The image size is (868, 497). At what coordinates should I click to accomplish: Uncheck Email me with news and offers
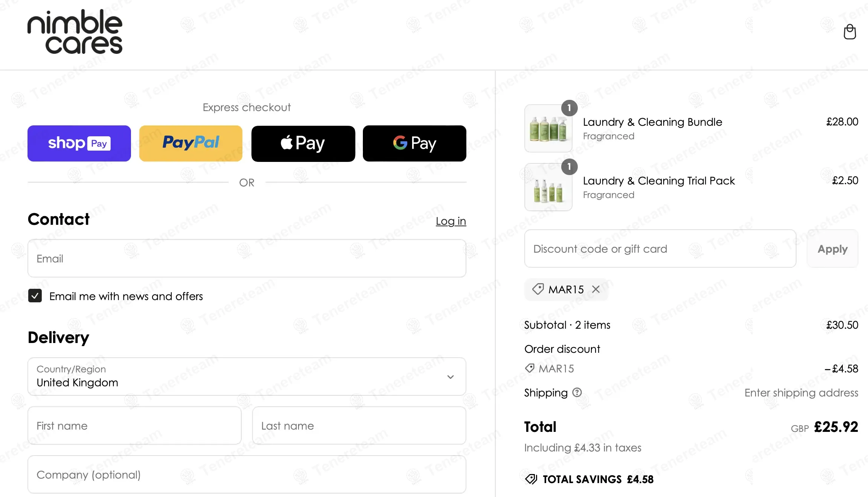tap(35, 296)
